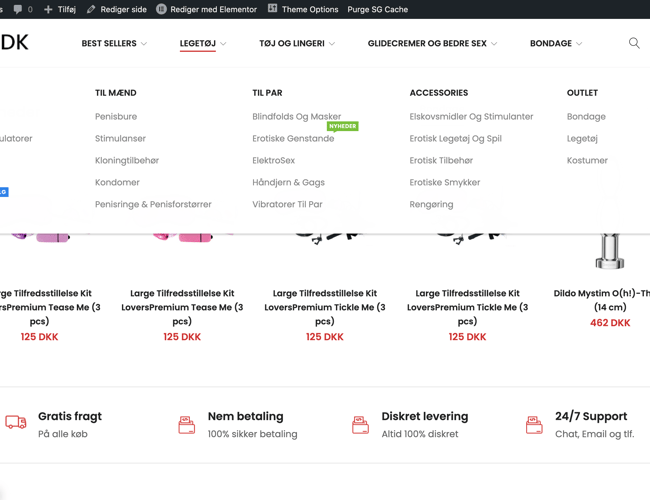This screenshot has width=650, height=500.
Task: Click the 24/7 Support icon
Action: [x=534, y=425]
